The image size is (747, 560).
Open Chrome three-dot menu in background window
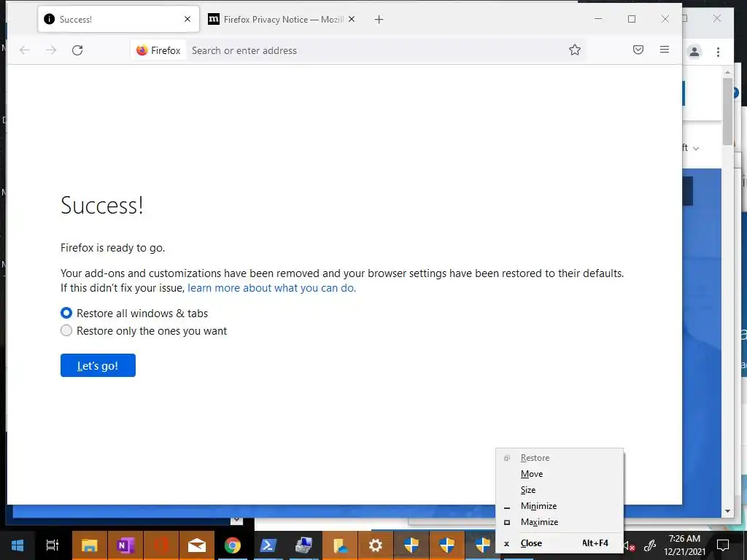pos(718,52)
